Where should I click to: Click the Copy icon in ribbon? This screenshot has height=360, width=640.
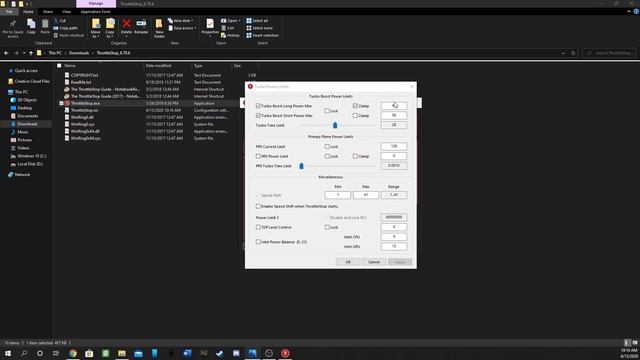[31, 24]
